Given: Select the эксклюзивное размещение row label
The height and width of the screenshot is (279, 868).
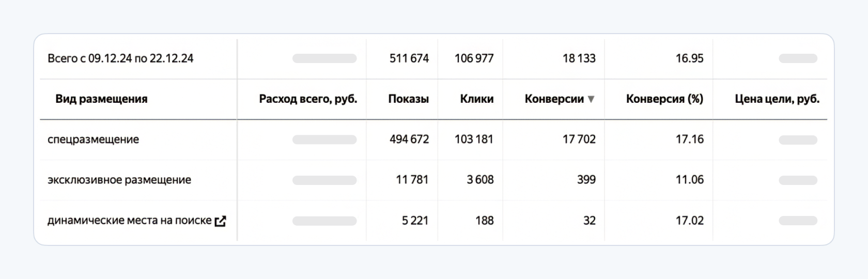Looking at the screenshot, I should (119, 180).
